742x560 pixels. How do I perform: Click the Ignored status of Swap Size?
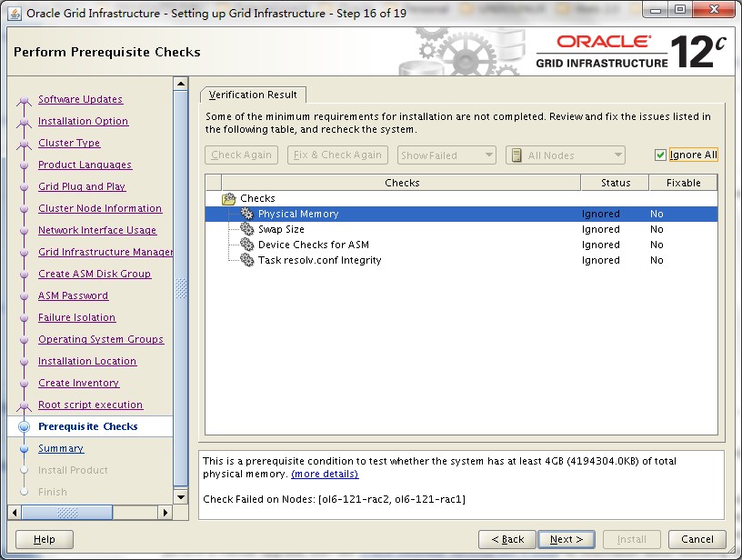click(x=601, y=229)
